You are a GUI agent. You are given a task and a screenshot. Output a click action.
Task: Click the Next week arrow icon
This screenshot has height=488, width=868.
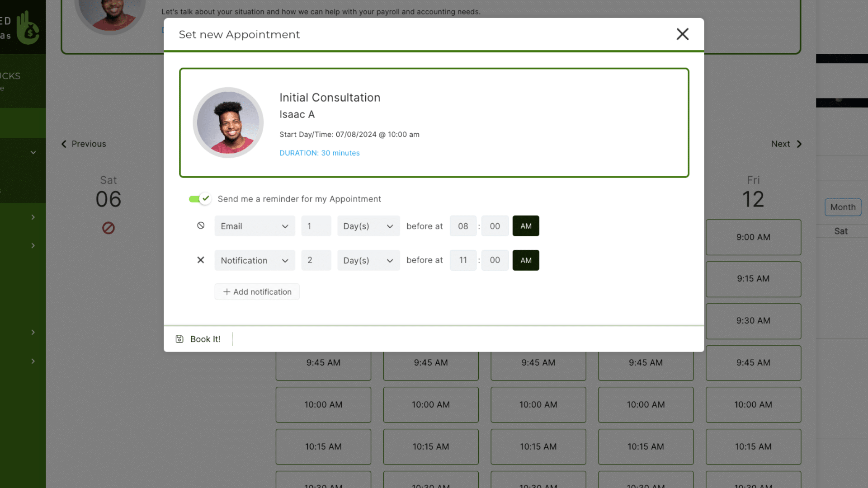coord(799,144)
